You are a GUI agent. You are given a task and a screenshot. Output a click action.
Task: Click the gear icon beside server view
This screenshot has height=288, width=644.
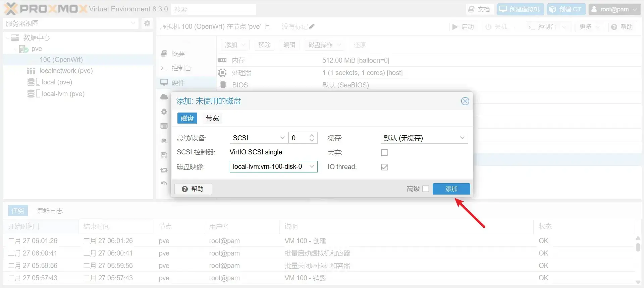[x=147, y=23]
